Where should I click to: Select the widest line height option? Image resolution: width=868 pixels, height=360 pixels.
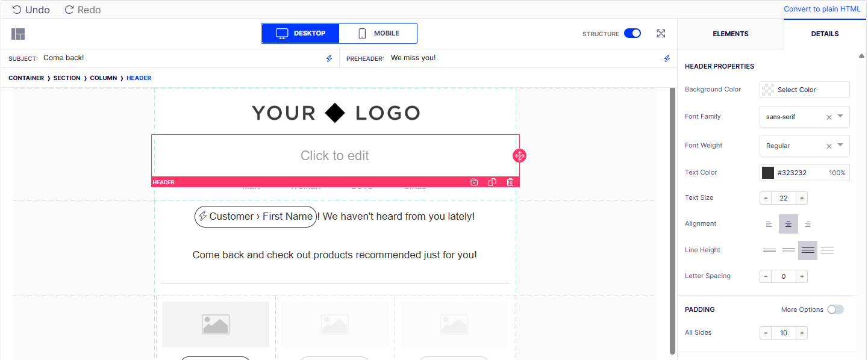pos(827,250)
